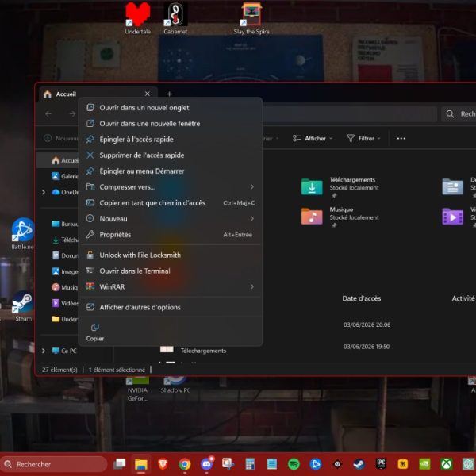Open Steam from the taskbar
Image resolution: width=476 pixels, height=476 pixels.
pos(359,464)
